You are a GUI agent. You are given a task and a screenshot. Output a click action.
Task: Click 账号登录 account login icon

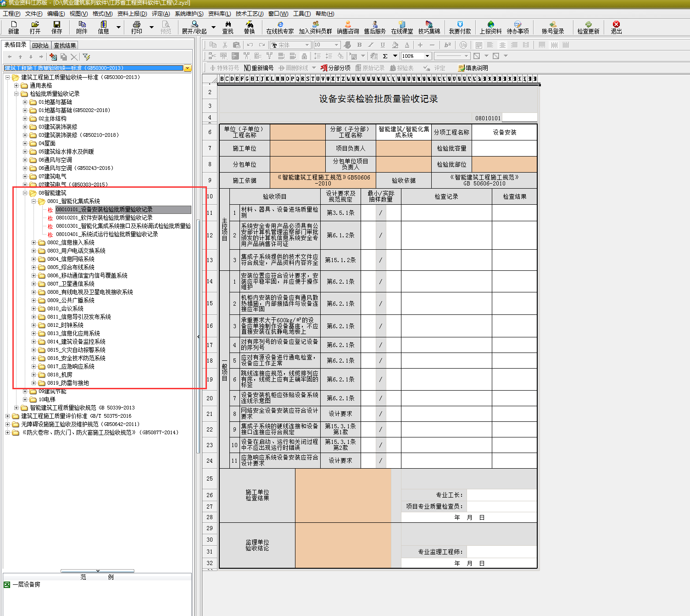553,27
